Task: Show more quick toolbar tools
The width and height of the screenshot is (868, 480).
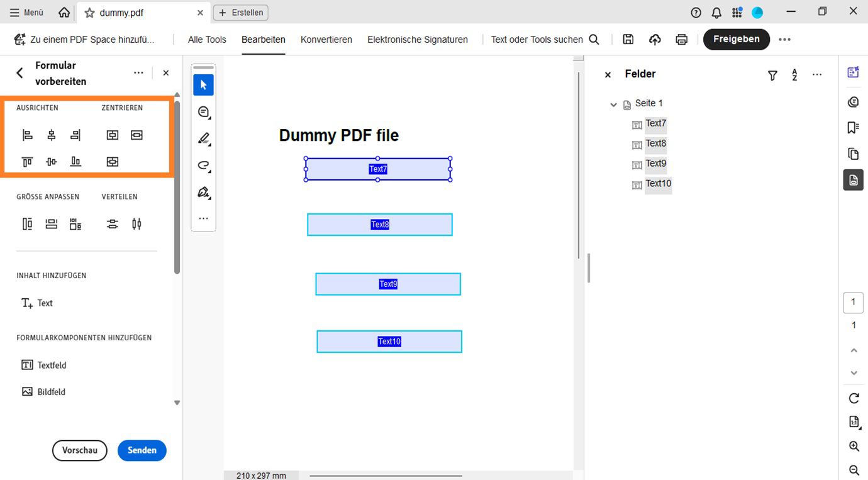Action: (203, 219)
